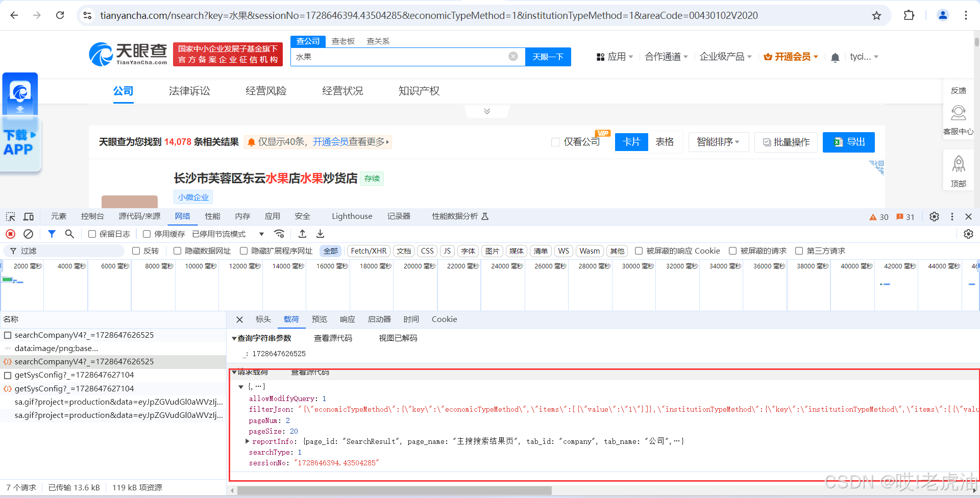Viewport: 980px width, 498px height.
Task: Tick the 仅看公司 checkbox
Action: pos(555,142)
